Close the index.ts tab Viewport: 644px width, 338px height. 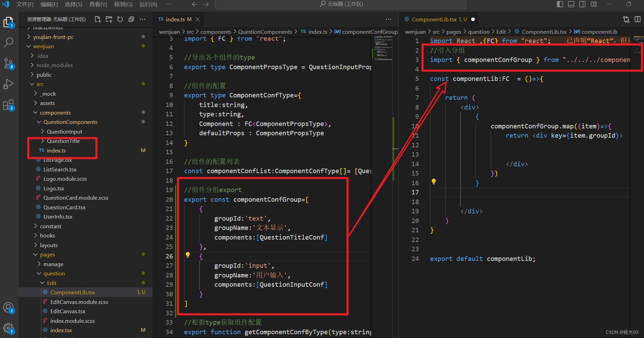coord(198,19)
